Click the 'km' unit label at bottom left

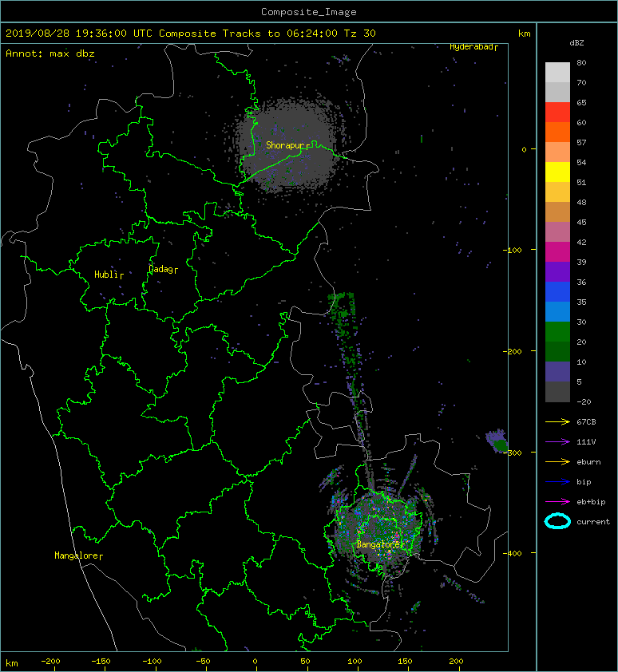pos(12,663)
